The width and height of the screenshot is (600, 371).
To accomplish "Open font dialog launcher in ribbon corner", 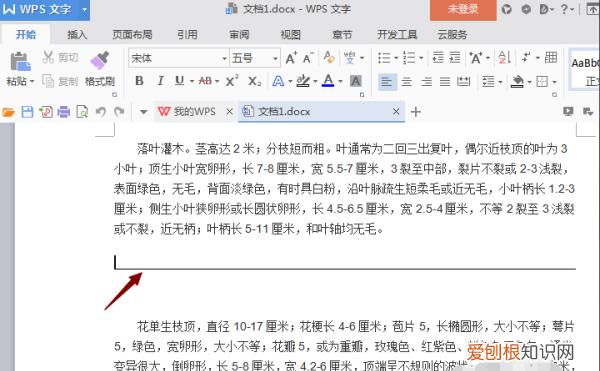I will point(362,94).
